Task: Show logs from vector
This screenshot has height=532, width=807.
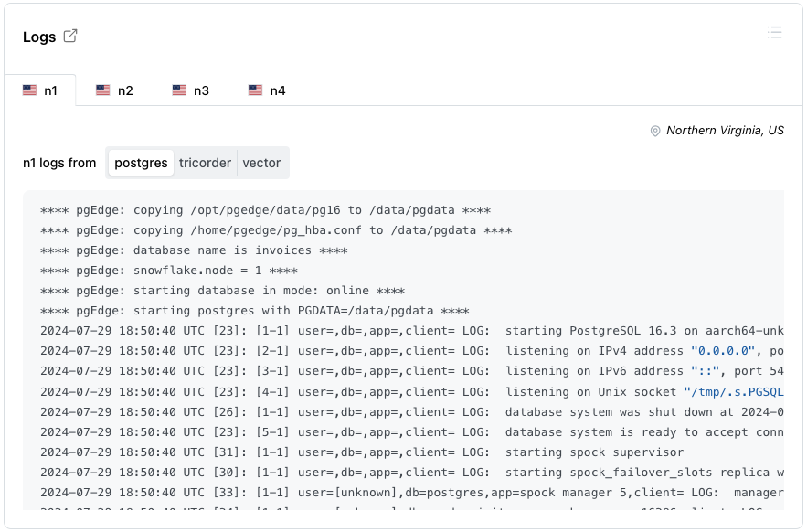Action: (261, 163)
